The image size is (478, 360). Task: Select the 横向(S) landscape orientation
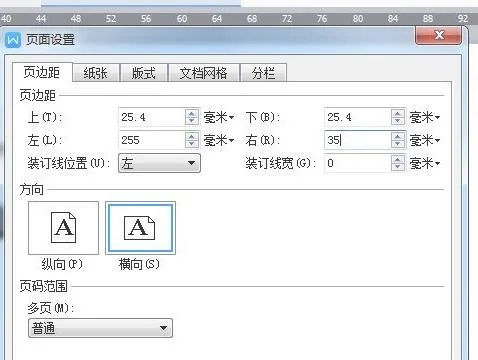140,228
